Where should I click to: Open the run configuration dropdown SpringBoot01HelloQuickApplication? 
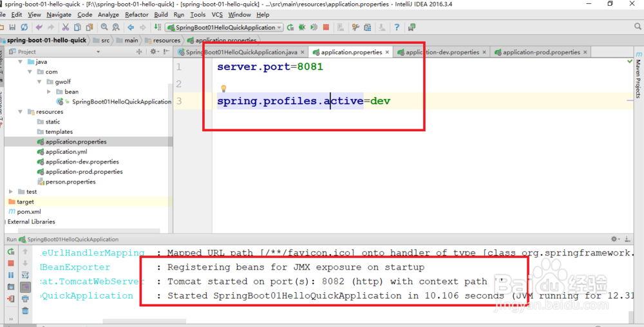(225, 28)
